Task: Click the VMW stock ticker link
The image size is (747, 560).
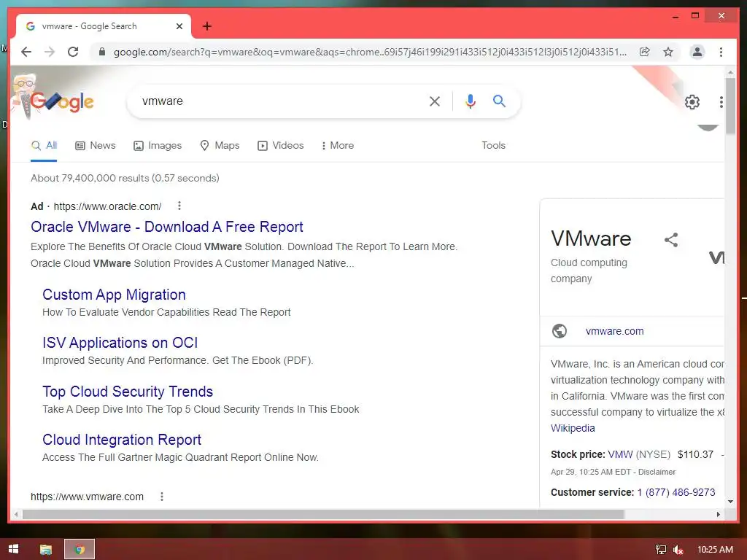Action: [x=620, y=454]
